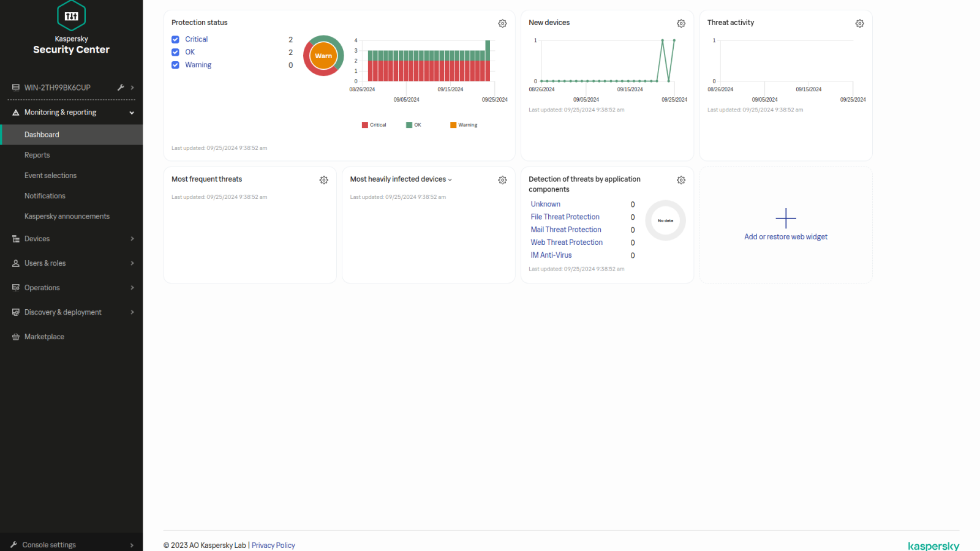Screen dimensions: 980x551
Task: Open Most frequent threats settings gear
Action: 323,180
